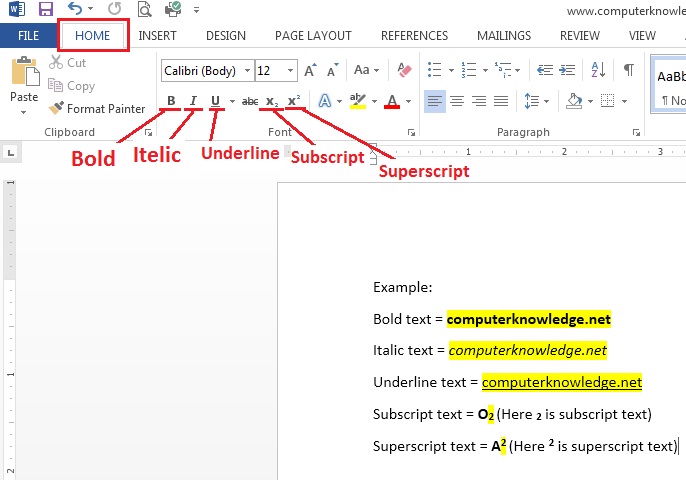Image resolution: width=686 pixels, height=480 pixels.
Task: Apply paragraph shading with paint bucket
Action: coord(574,101)
